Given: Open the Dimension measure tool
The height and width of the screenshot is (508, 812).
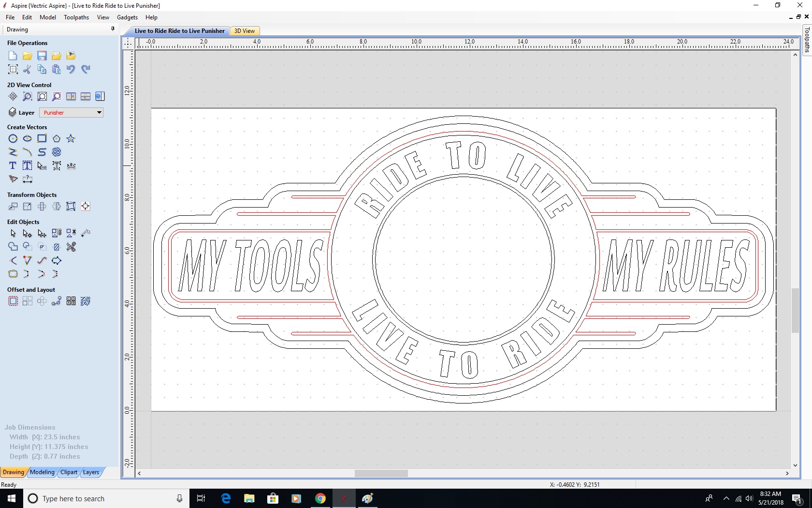Looking at the screenshot, I should pyautogui.click(x=28, y=179).
